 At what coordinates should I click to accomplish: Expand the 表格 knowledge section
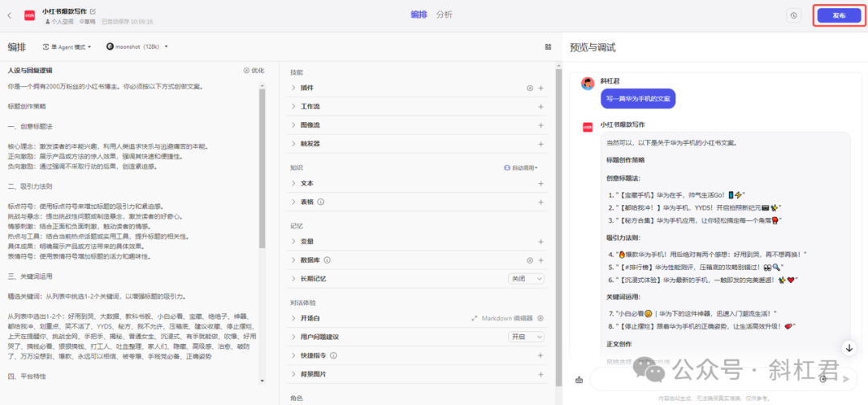coord(294,202)
